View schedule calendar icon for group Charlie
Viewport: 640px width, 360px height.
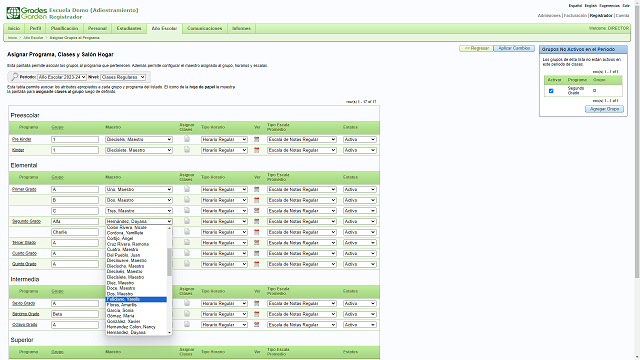point(256,232)
